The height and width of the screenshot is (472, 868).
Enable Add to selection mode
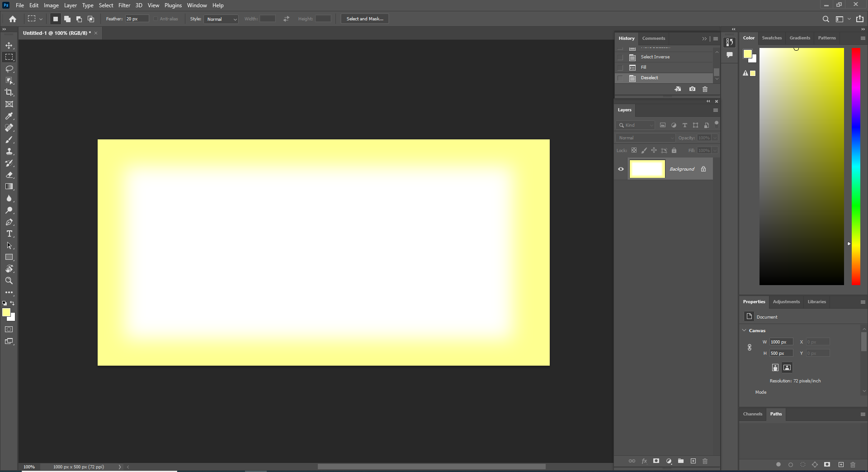67,19
